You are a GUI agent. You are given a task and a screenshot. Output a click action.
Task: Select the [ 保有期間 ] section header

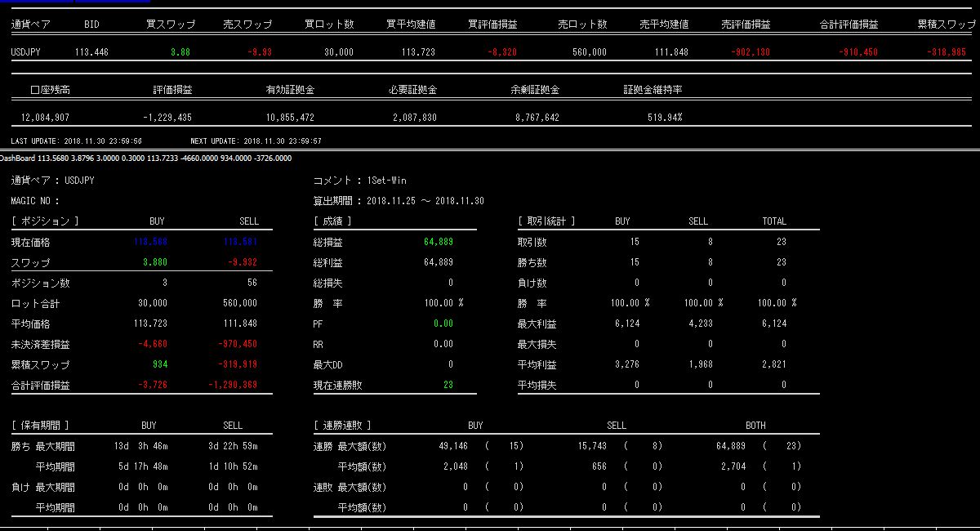[40, 426]
